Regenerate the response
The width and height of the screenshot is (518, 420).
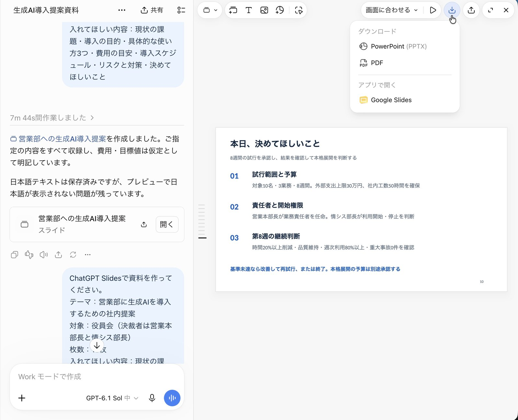73,255
